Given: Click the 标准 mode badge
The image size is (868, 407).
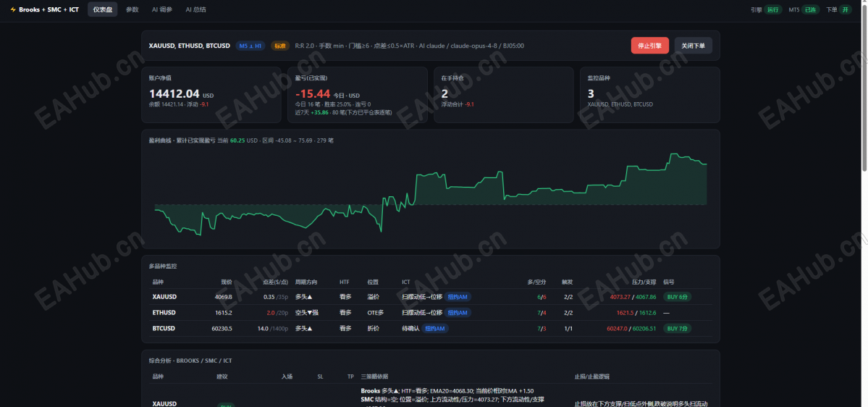Looking at the screenshot, I should (x=280, y=46).
